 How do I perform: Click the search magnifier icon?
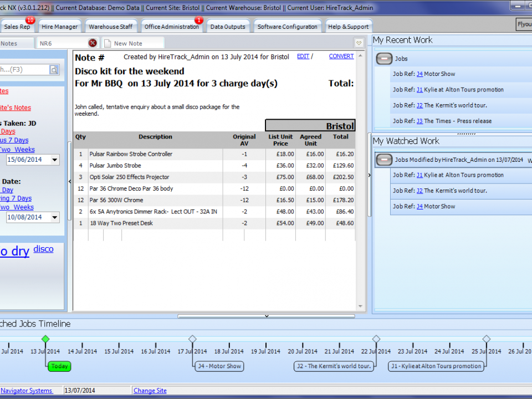point(54,70)
